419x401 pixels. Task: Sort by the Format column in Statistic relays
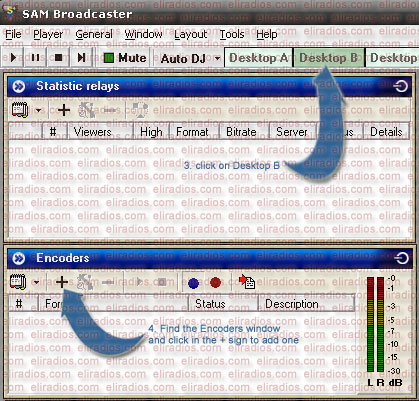pyautogui.click(x=194, y=132)
